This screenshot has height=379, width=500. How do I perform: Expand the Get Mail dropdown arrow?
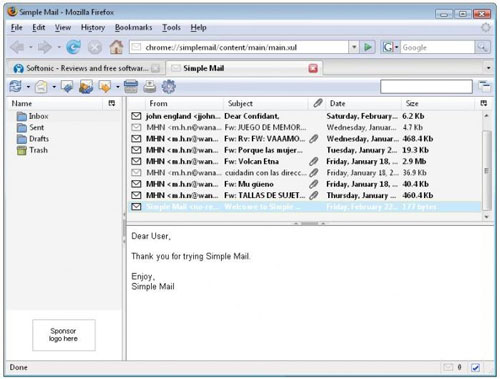tap(28, 87)
